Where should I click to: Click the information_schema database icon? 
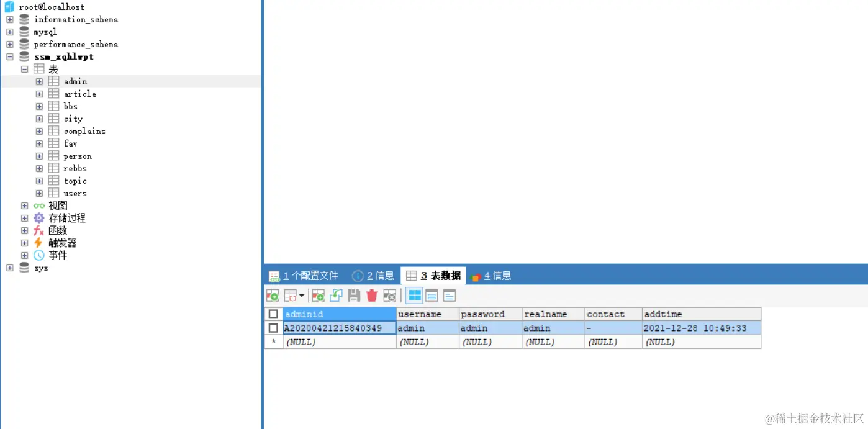click(24, 19)
